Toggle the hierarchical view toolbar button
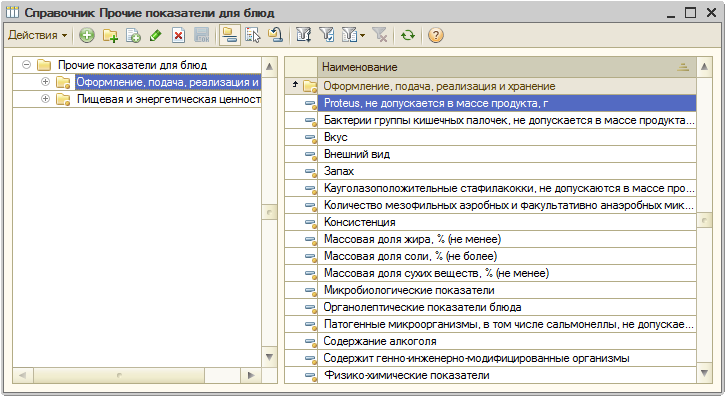 click(229, 35)
